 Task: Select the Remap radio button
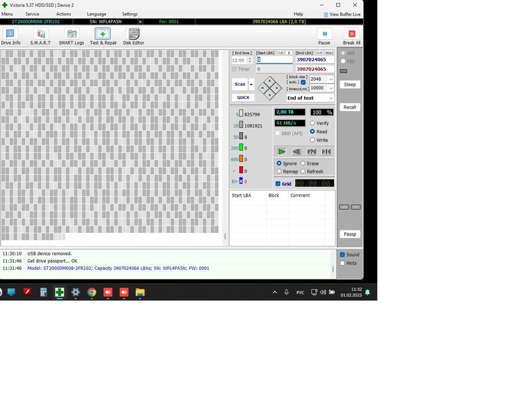tap(279, 172)
